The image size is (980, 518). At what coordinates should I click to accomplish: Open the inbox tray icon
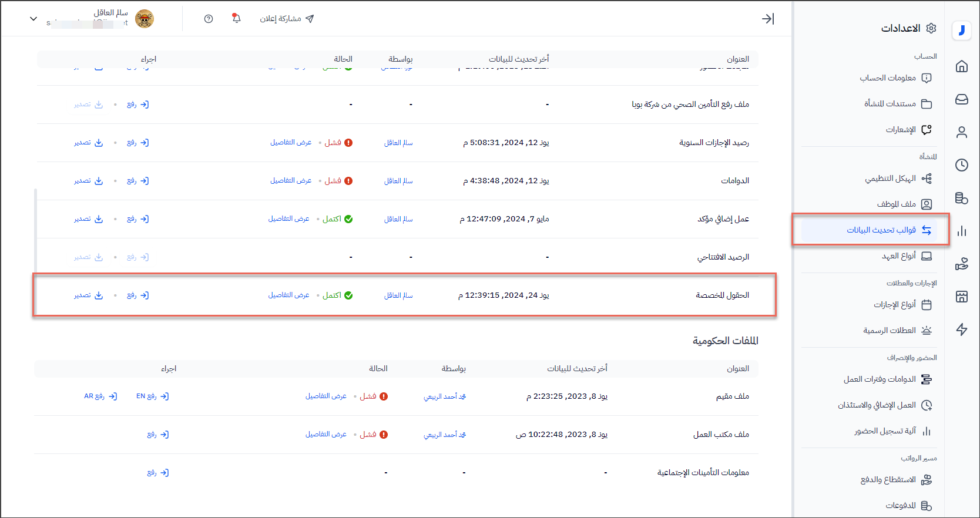961,99
